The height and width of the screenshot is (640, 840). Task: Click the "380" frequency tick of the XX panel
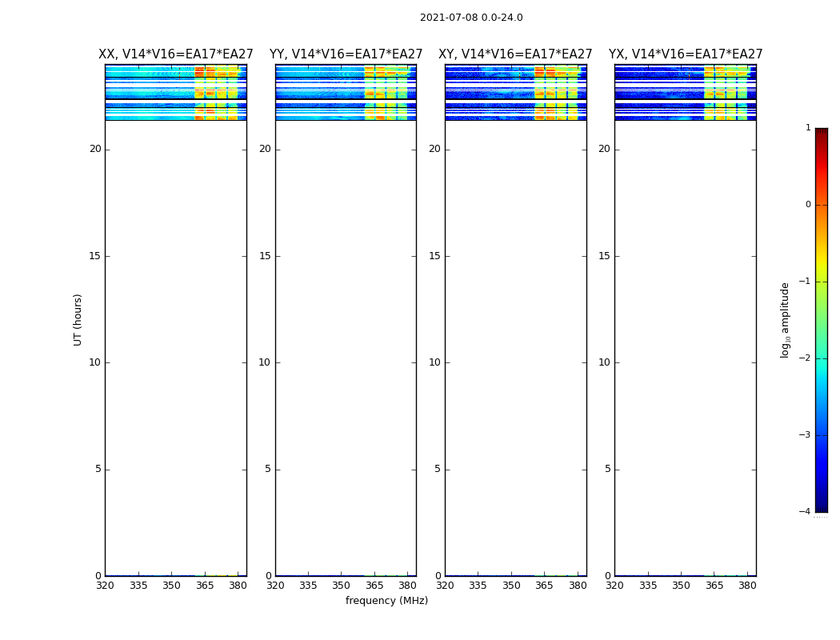(x=238, y=586)
